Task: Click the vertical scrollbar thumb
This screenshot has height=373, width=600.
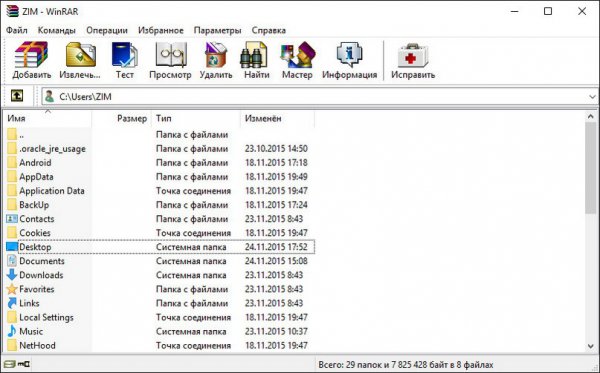Action: point(591,168)
